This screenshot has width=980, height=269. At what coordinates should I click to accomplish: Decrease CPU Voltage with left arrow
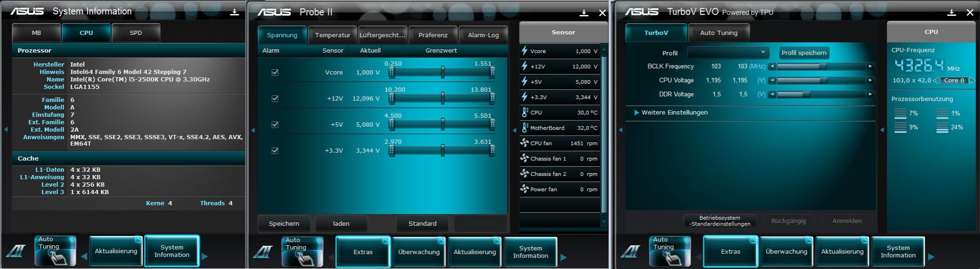(x=772, y=81)
